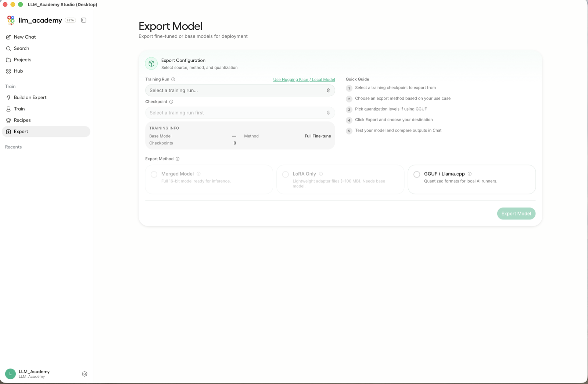The image size is (588, 384).
Task: Click the info icon beside Export Method
Action: point(178,159)
